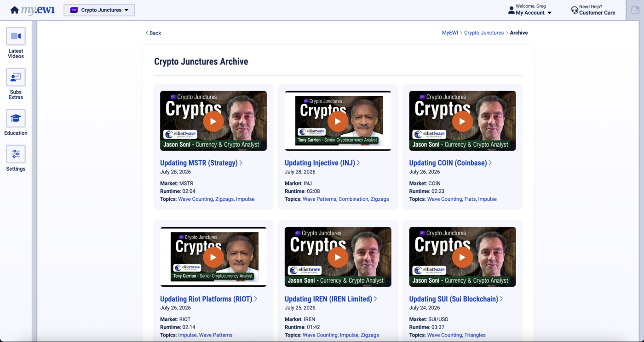The image size is (644, 342).
Task: Click the Wave Counting topic under MSTR
Action: tap(195, 199)
